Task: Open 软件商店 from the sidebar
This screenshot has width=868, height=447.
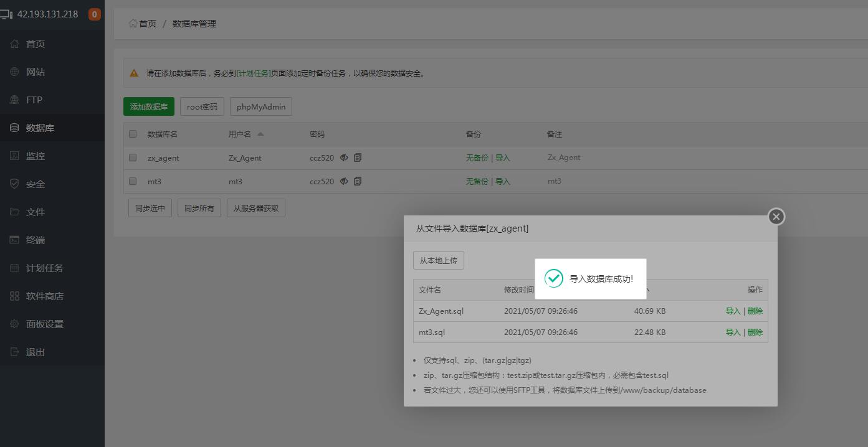Action: click(x=44, y=296)
